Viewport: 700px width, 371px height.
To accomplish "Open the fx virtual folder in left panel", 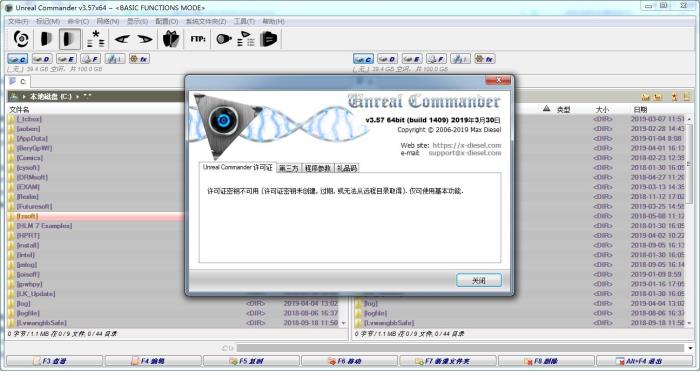I will (x=139, y=59).
